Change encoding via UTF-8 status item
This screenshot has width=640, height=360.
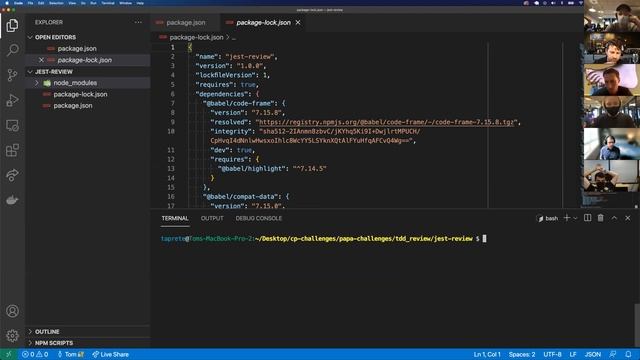coord(552,354)
